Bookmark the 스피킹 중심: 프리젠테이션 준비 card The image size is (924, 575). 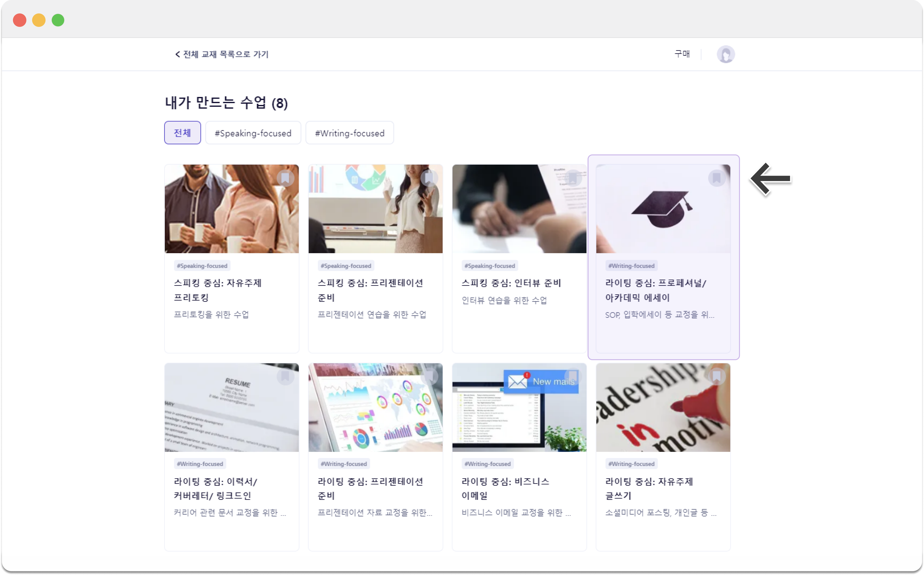coord(429,178)
